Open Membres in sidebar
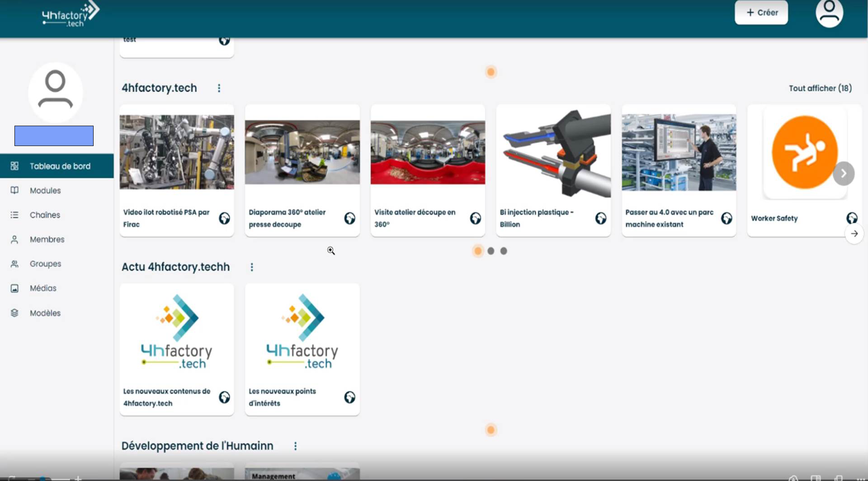 coord(47,239)
